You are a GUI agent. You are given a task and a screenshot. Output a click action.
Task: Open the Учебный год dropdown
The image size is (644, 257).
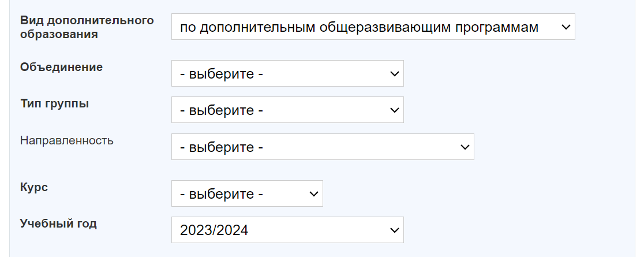pos(287,230)
